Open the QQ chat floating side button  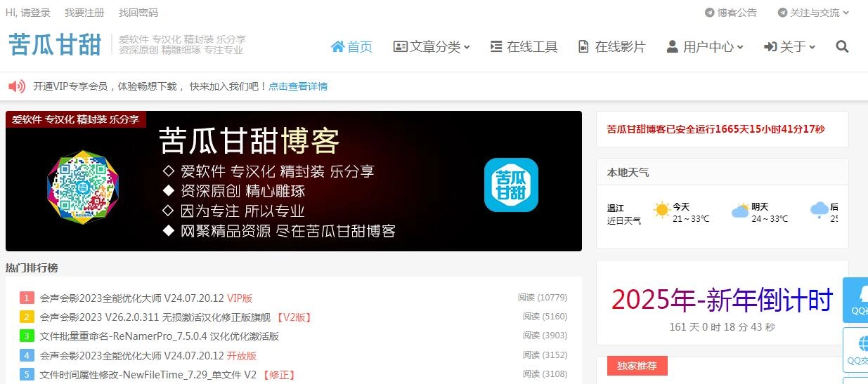(x=857, y=300)
